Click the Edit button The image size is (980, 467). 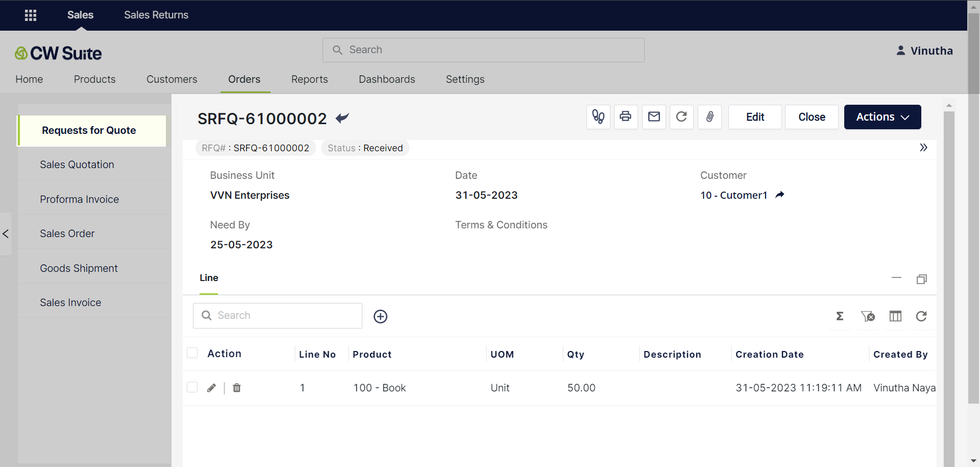click(754, 117)
